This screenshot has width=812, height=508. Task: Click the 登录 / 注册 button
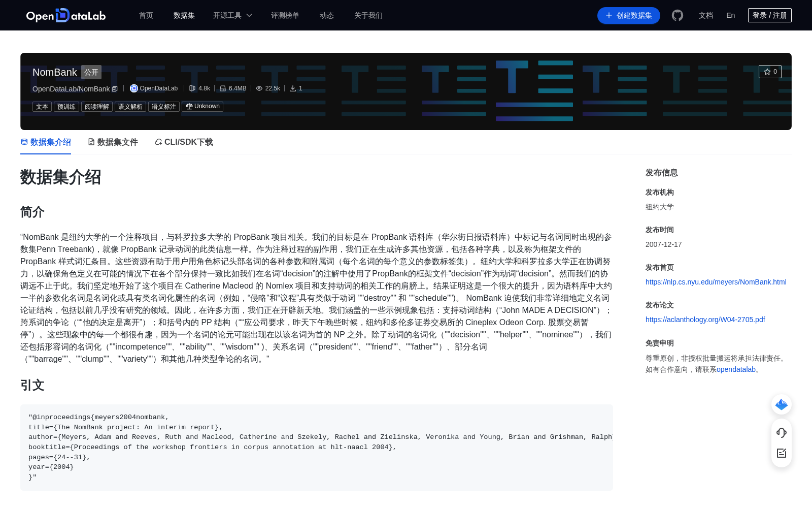[770, 15]
